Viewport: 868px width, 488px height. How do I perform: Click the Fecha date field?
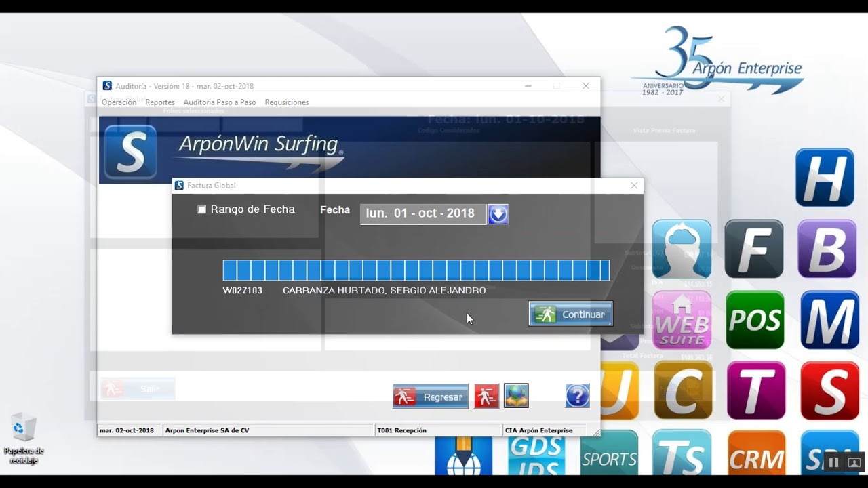click(x=423, y=214)
